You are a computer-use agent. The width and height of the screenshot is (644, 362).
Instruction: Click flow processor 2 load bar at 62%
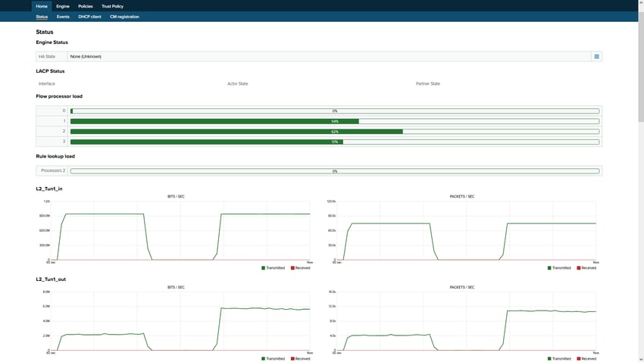click(x=334, y=131)
